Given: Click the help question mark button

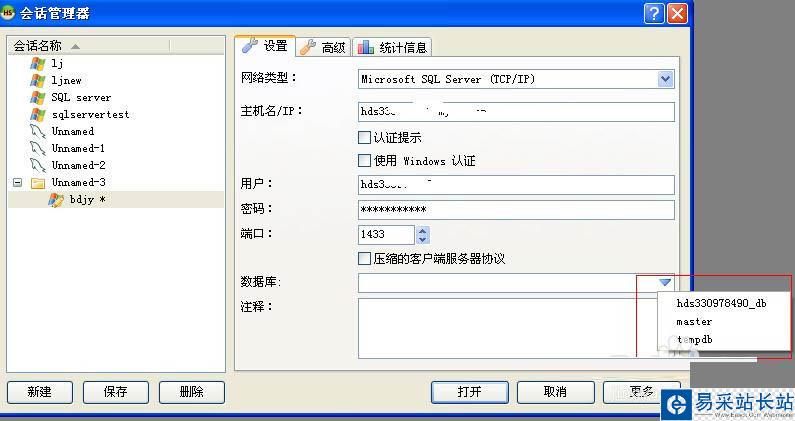Looking at the screenshot, I should (654, 13).
